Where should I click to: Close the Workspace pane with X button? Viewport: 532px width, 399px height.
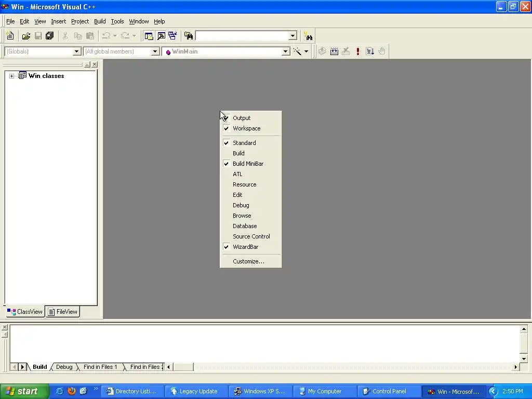(95, 64)
